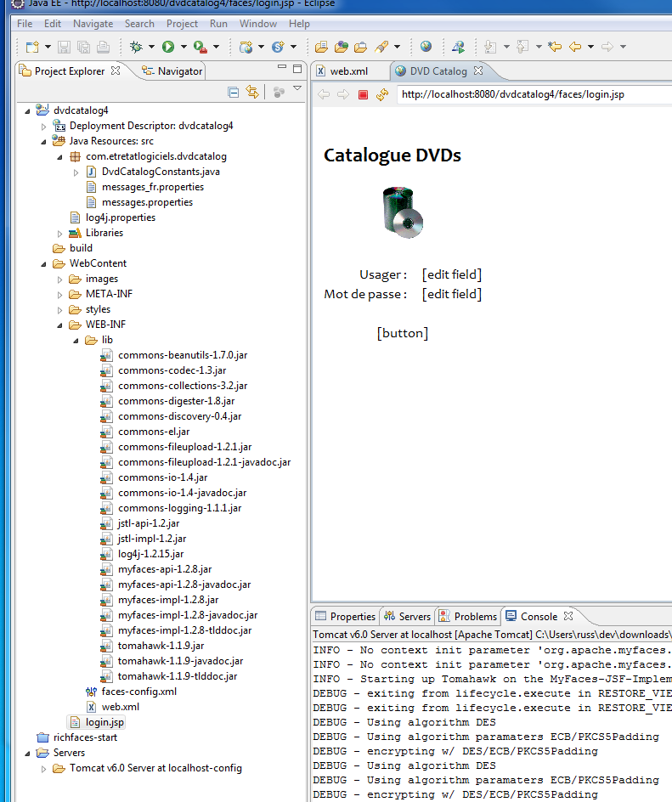Image resolution: width=672 pixels, height=802 pixels.
Task: Expand the Deployment Descriptor node
Action: 43,127
